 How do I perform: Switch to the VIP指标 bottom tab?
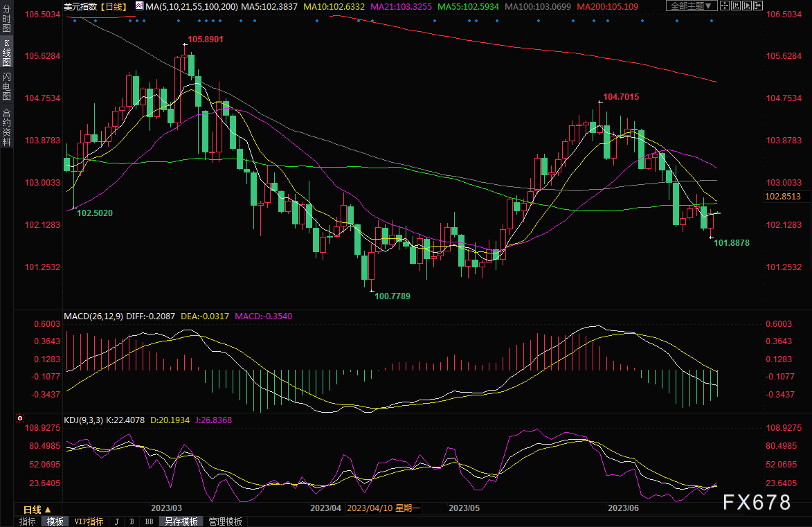(89, 521)
